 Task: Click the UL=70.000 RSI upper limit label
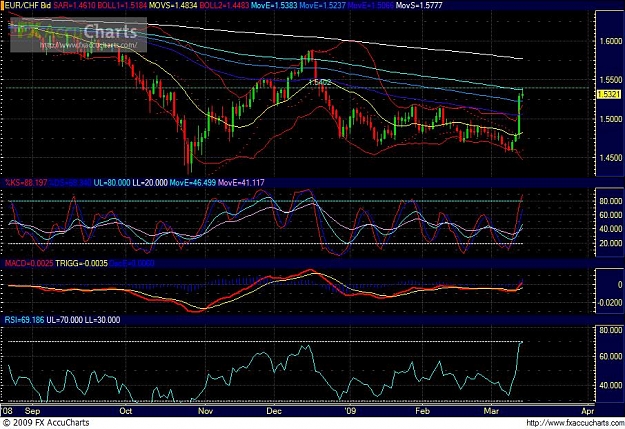[x=65, y=320]
